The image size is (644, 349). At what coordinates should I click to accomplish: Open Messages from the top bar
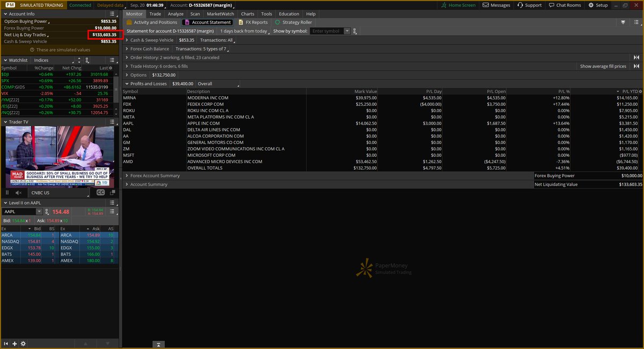coord(496,5)
